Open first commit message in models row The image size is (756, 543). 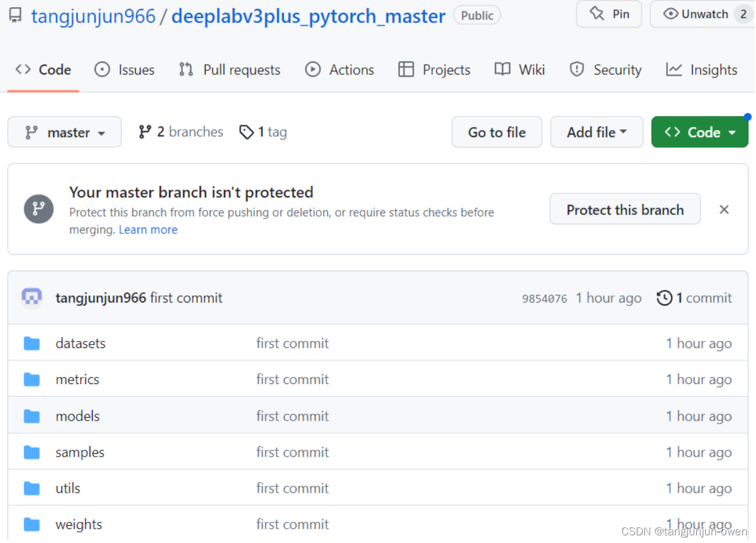pyautogui.click(x=292, y=416)
